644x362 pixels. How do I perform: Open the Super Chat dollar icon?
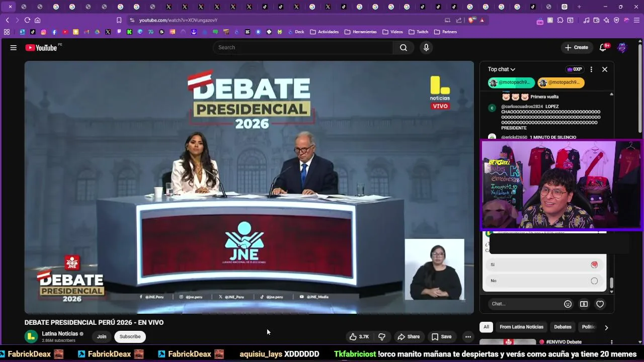(584, 304)
